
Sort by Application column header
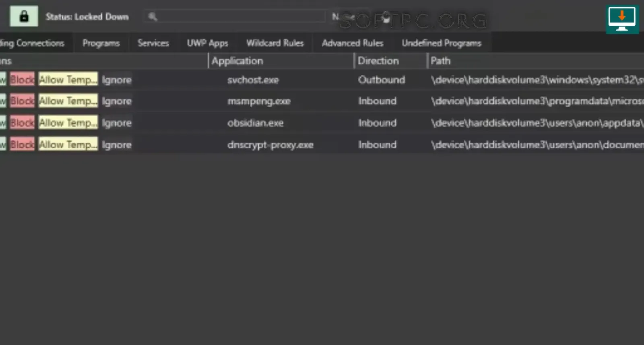pyautogui.click(x=281, y=61)
